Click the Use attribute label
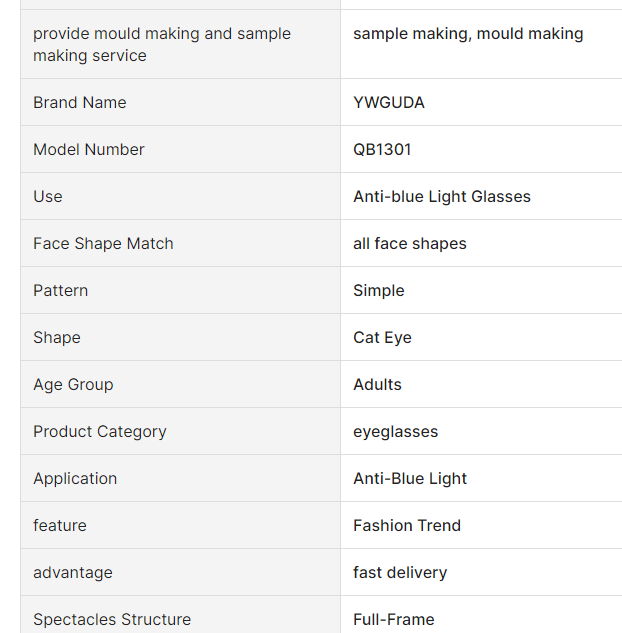The width and height of the screenshot is (622, 633). (x=48, y=197)
